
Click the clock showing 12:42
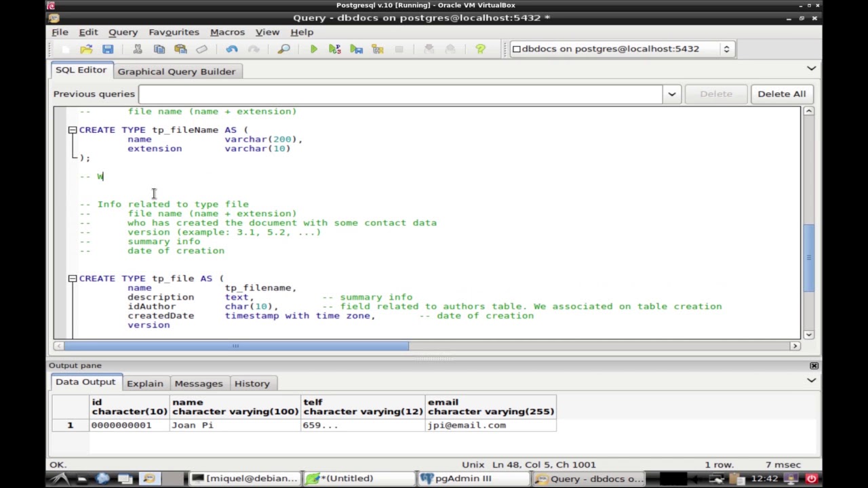(764, 479)
